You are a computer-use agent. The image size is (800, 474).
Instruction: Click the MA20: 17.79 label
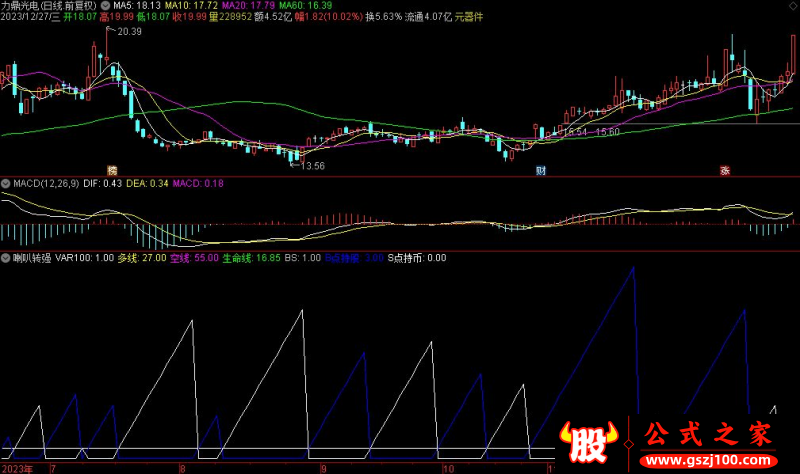click(x=248, y=6)
